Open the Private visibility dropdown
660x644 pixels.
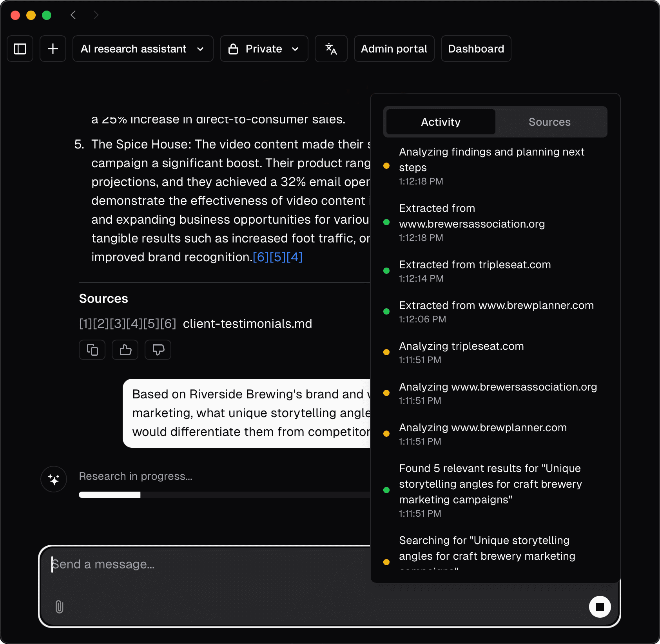[264, 49]
